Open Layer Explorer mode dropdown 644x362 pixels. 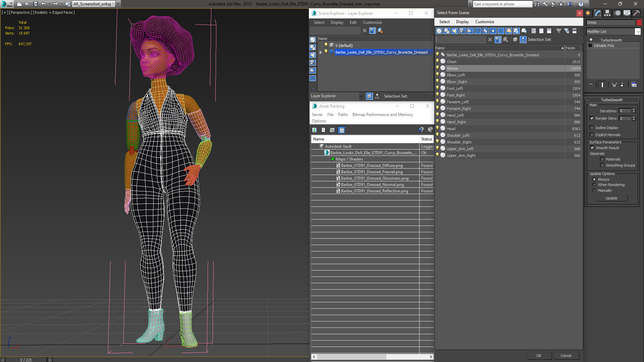point(361,96)
